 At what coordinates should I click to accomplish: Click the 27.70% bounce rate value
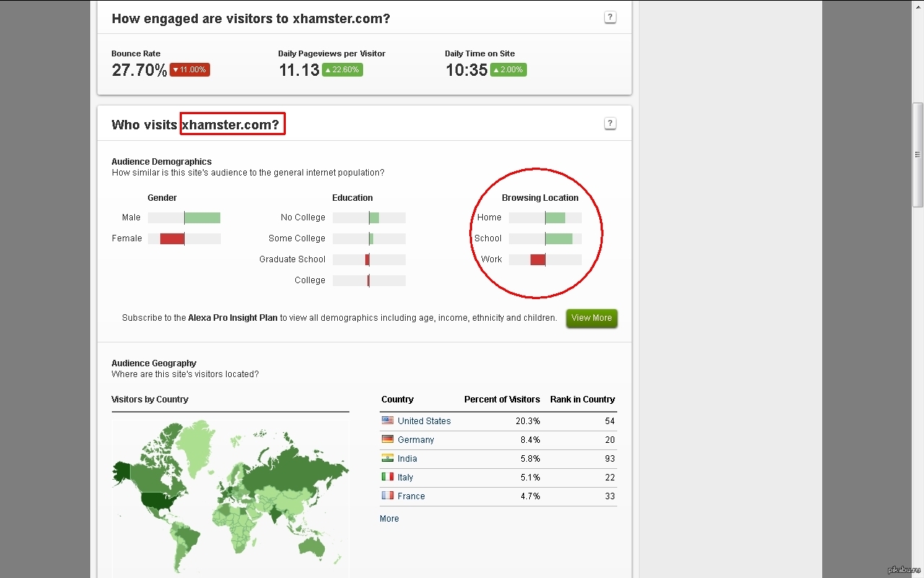[x=139, y=70]
